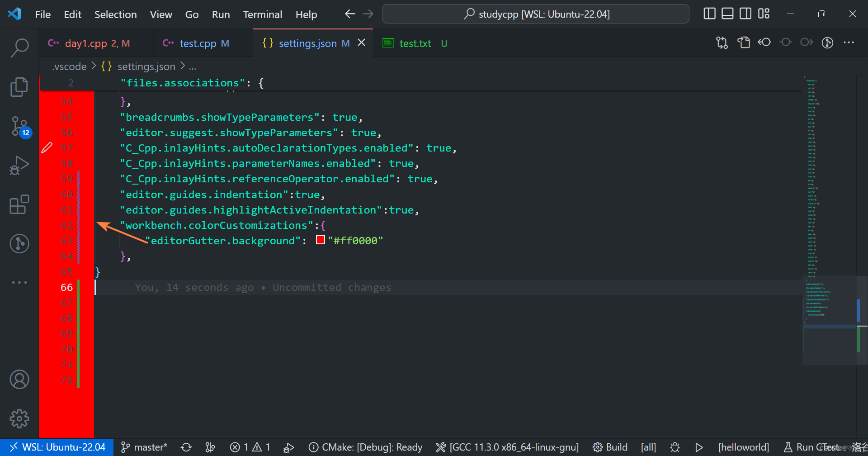Screen dimensions: 868x456
Task: Toggle Primary Side Bar layout button
Action: coord(709,14)
